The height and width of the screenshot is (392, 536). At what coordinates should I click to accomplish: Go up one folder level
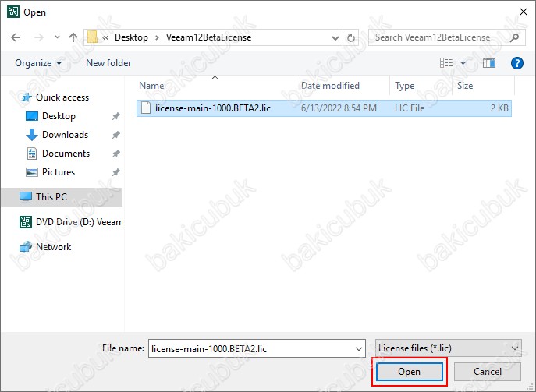73,37
